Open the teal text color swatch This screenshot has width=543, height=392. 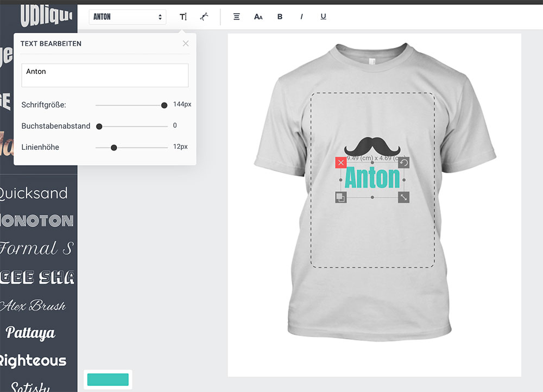[x=108, y=380]
